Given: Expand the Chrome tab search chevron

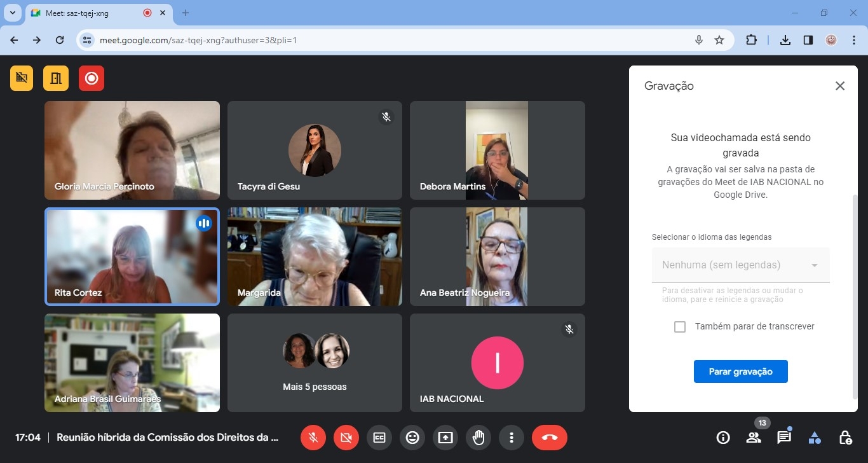Looking at the screenshot, I should click(12, 13).
